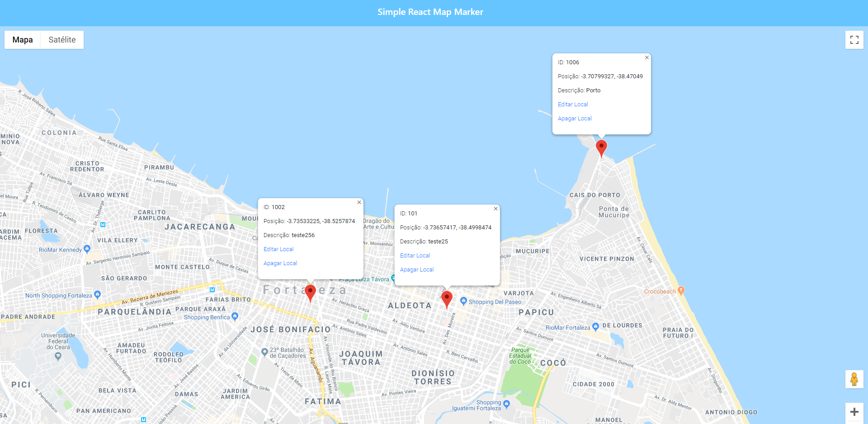This screenshot has width=868, height=424.
Task: Click Shopping Del Paseo map pin
Action: pyautogui.click(x=463, y=301)
